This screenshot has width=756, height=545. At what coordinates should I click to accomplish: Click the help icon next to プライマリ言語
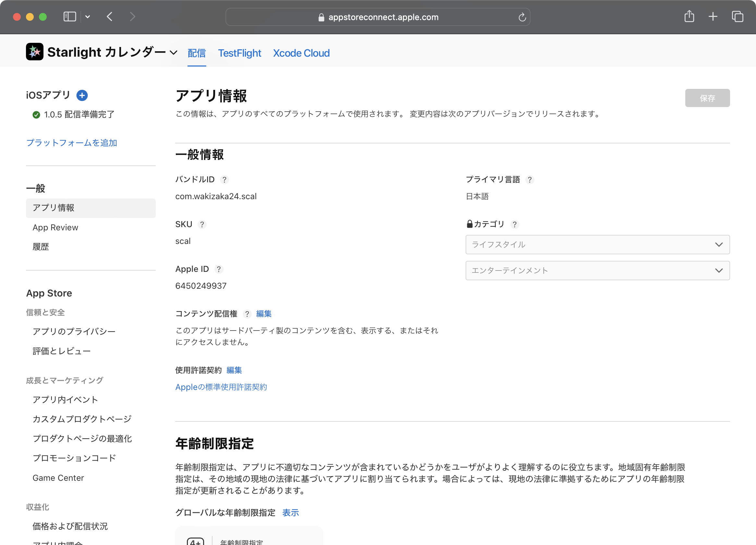click(529, 180)
